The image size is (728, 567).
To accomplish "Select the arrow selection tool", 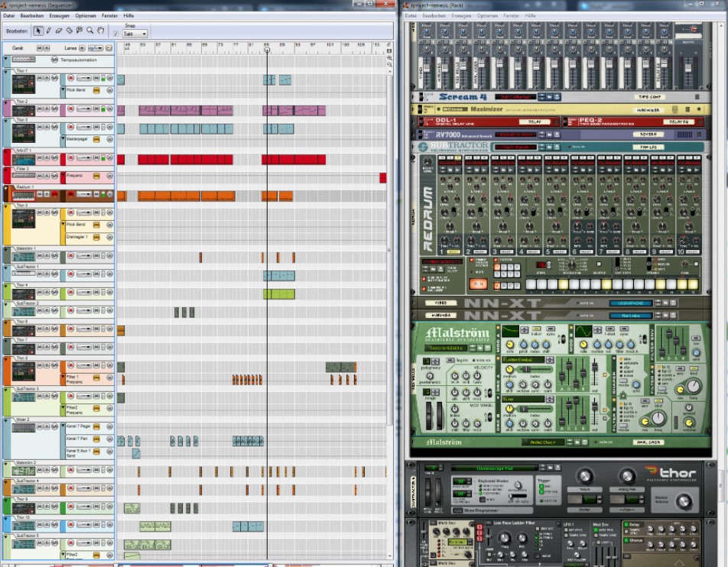I will [38, 31].
